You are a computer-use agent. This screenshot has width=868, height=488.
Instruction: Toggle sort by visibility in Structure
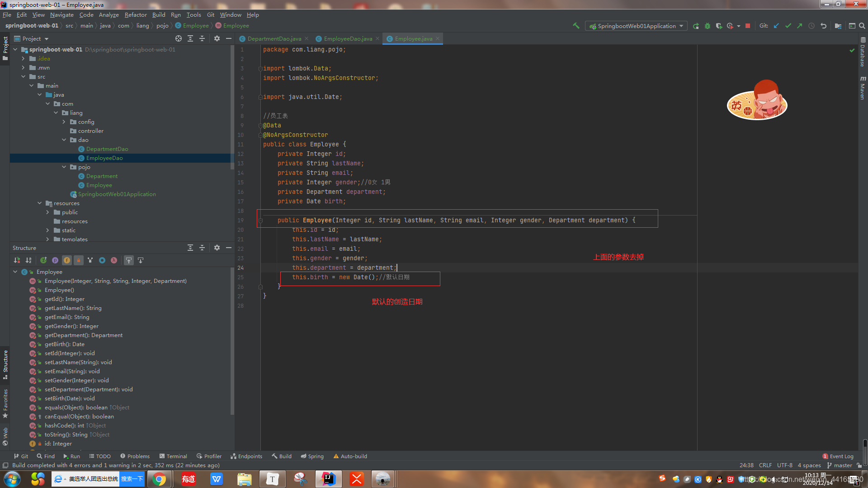point(17,260)
